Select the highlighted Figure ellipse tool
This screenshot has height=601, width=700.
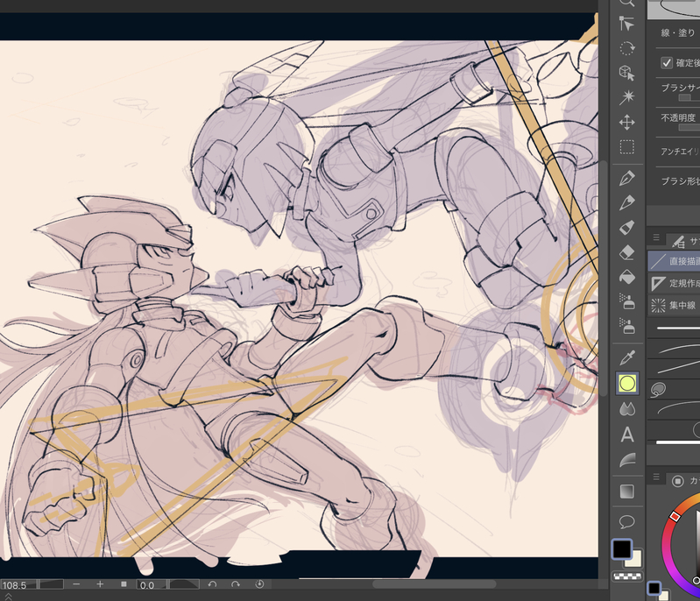(x=626, y=383)
